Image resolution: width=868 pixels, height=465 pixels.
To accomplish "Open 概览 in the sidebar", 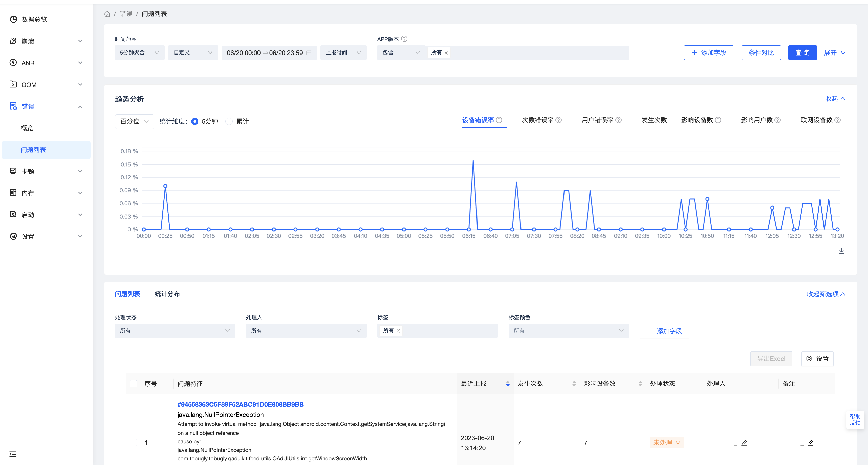I will tap(27, 128).
